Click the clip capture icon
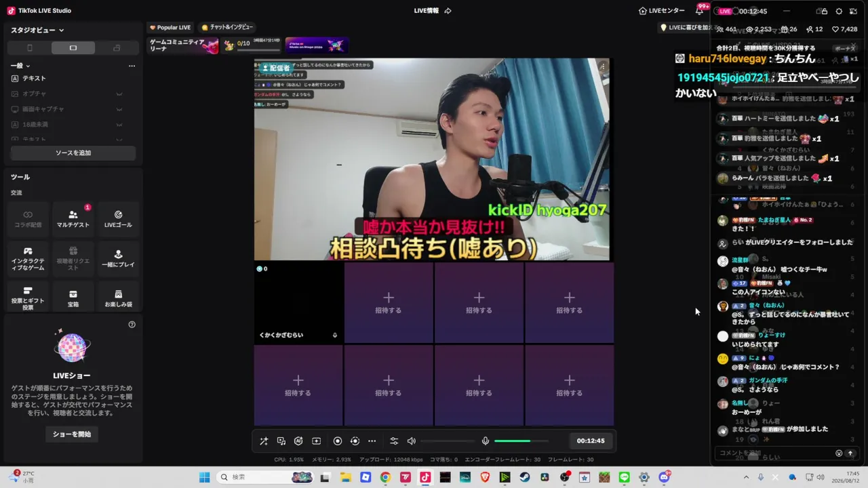The image size is (868, 488). [x=316, y=441]
